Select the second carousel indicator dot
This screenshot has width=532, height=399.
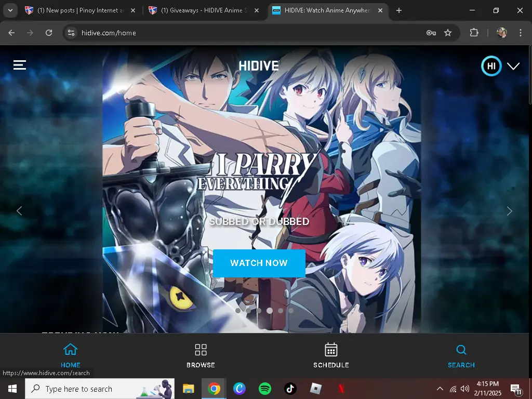tap(248, 311)
